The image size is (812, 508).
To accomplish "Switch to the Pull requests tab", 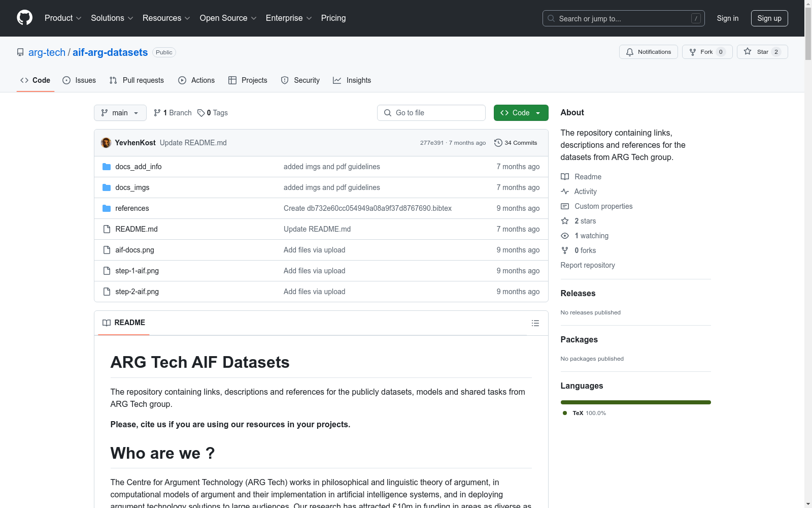I will click(137, 80).
